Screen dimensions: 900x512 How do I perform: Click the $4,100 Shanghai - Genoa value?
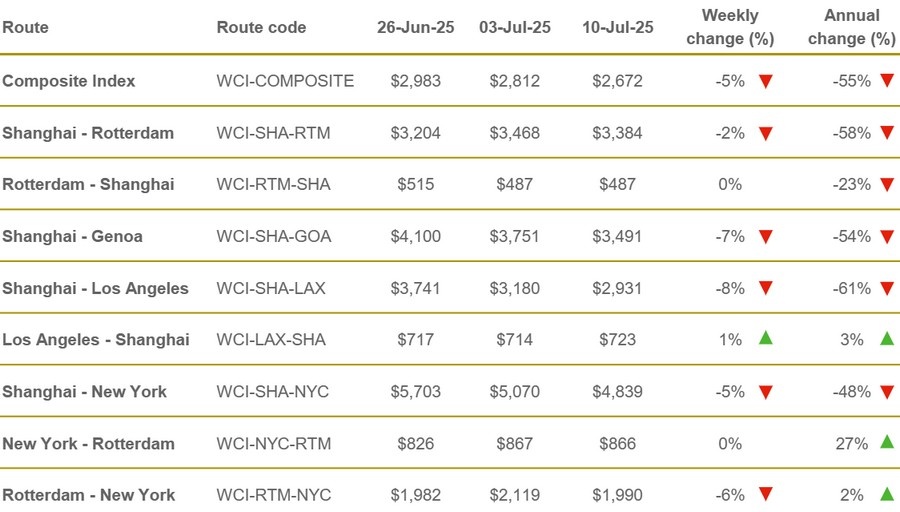pyautogui.click(x=416, y=236)
